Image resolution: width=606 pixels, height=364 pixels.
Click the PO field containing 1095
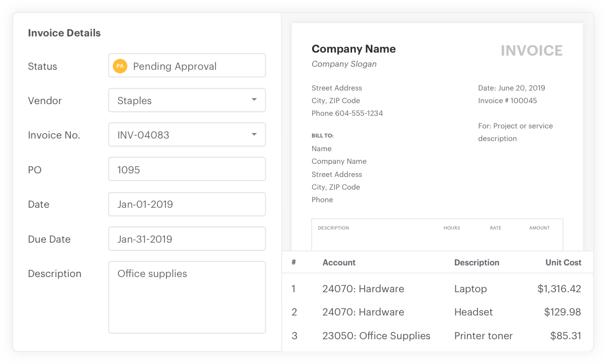point(187,169)
